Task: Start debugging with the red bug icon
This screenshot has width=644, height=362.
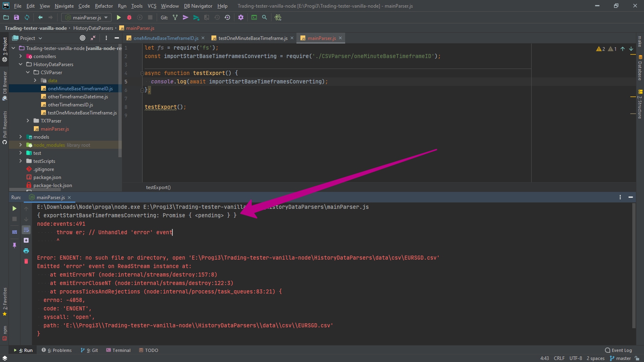Action: point(129,17)
